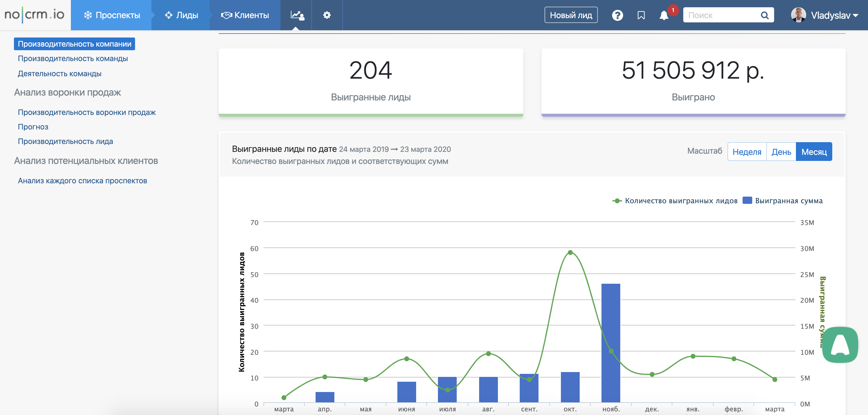Screen dimensions: 868x415
Task: Expand the Vladyslav user menu
Action: [x=824, y=15]
